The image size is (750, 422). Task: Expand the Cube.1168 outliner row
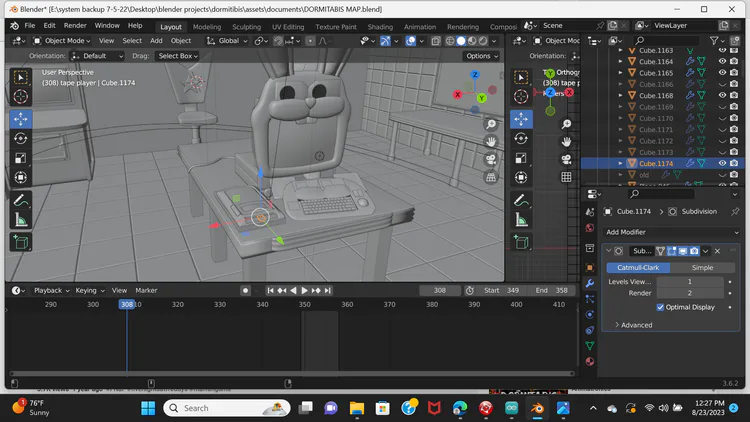tap(620, 95)
